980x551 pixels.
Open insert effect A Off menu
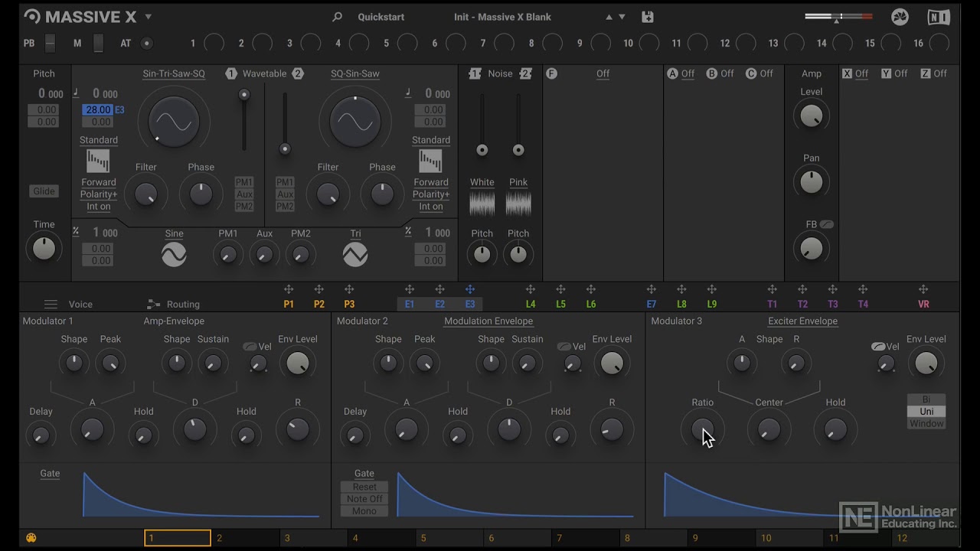coord(688,73)
